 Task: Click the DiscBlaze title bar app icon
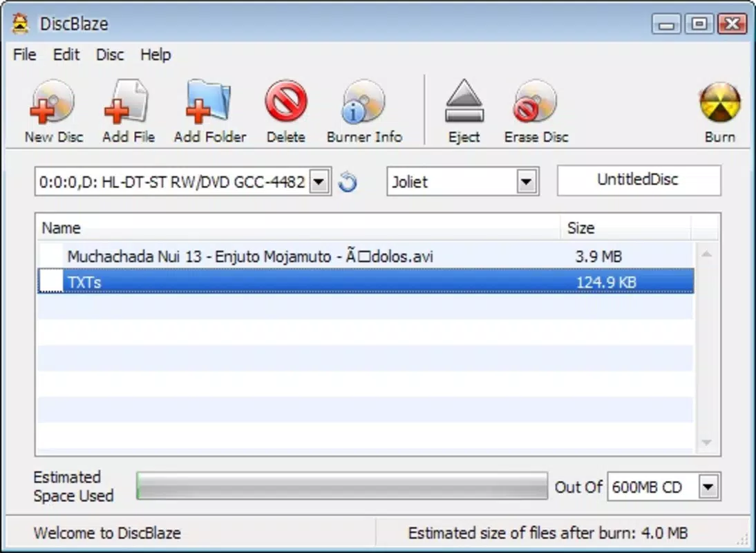point(20,23)
